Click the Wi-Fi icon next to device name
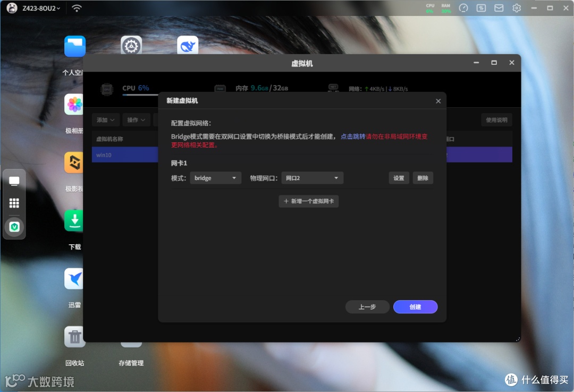The image size is (574, 392). (x=76, y=8)
